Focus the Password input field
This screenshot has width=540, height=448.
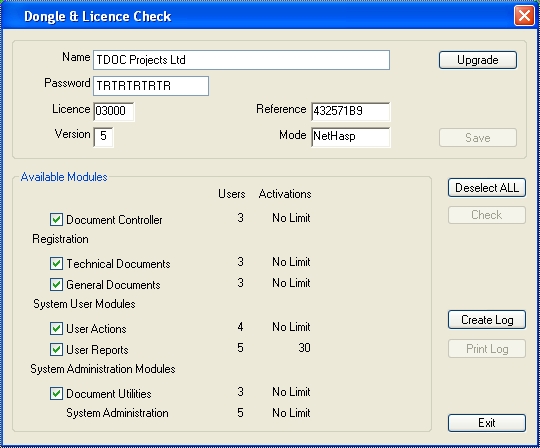click(151, 86)
